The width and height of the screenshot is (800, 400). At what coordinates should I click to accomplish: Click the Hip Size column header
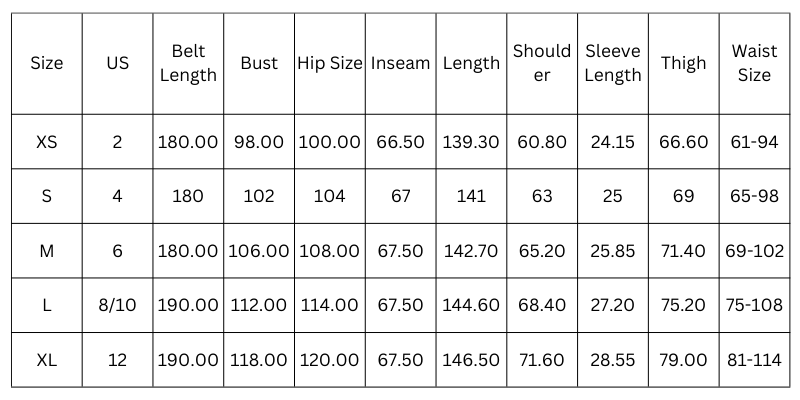(329, 63)
